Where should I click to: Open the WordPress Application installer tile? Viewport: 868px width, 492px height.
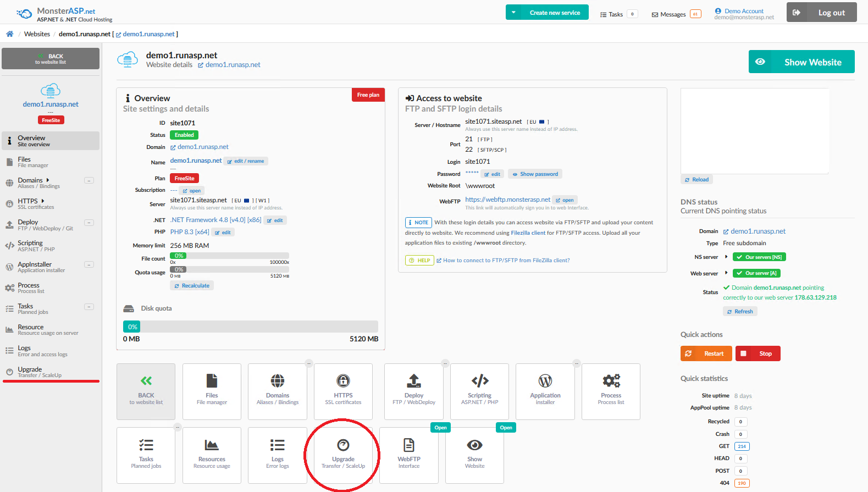[545, 391]
